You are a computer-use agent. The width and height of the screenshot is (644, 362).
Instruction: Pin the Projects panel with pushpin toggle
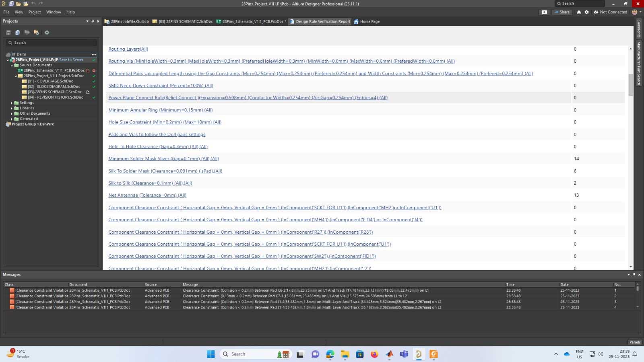93,21
